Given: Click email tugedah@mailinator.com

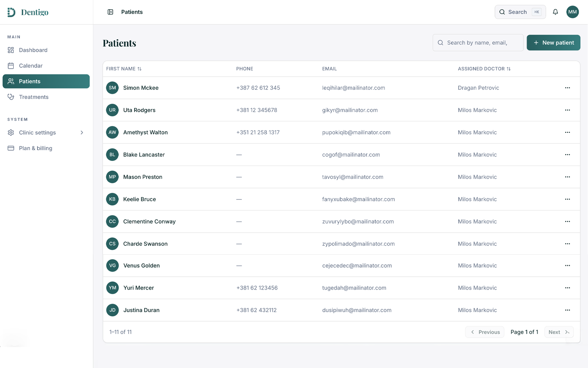Looking at the screenshot, I should (354, 288).
